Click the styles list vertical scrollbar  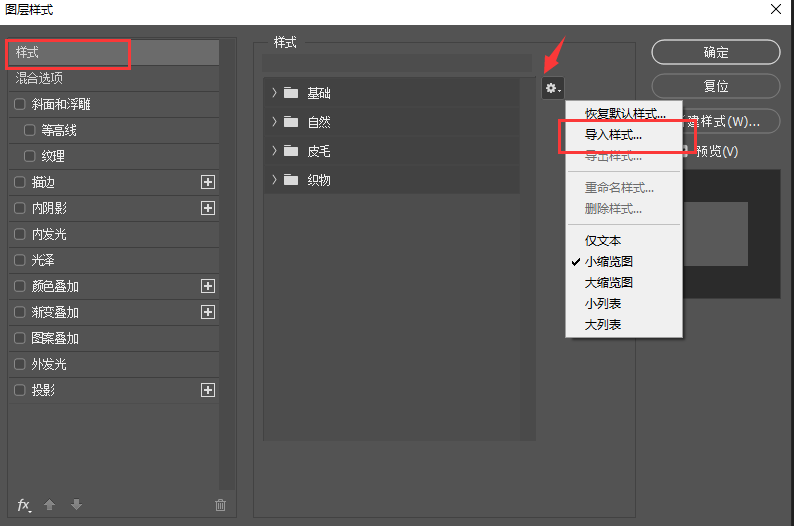coord(528,258)
